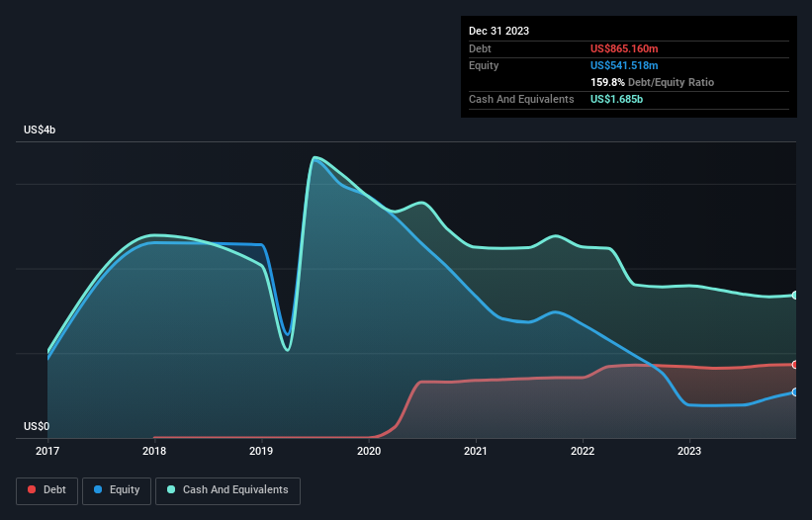Click the 2020 axis label
Viewport: 812px width, 520px height.
(369, 451)
